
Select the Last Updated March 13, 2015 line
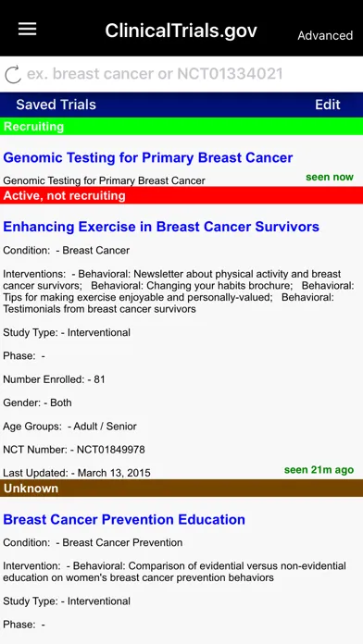[77, 473]
